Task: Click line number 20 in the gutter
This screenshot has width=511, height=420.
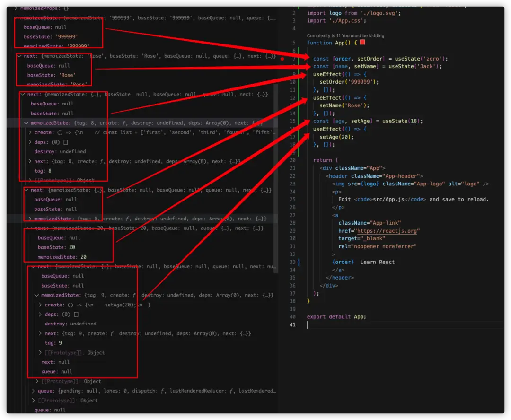Action: (x=292, y=160)
